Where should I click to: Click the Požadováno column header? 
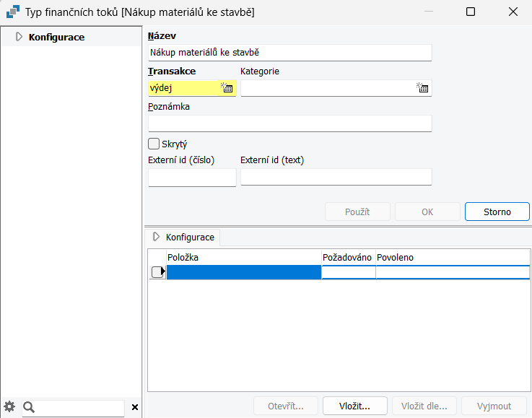347,258
